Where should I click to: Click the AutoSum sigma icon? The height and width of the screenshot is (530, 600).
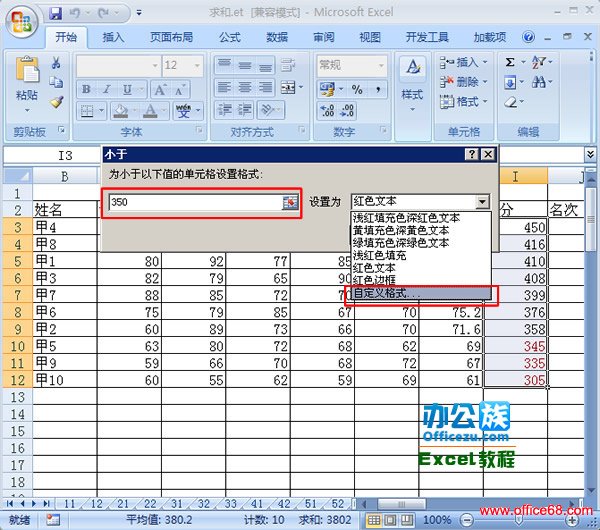pyautogui.click(x=511, y=63)
